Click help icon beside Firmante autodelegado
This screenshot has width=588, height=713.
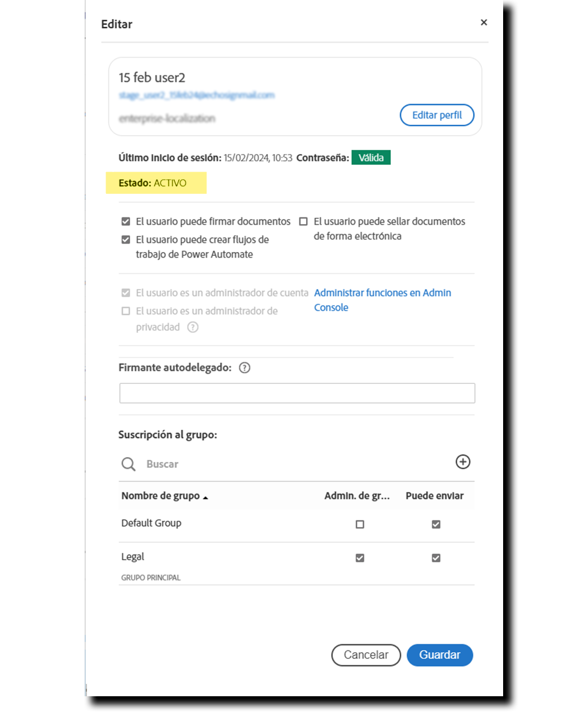click(245, 368)
